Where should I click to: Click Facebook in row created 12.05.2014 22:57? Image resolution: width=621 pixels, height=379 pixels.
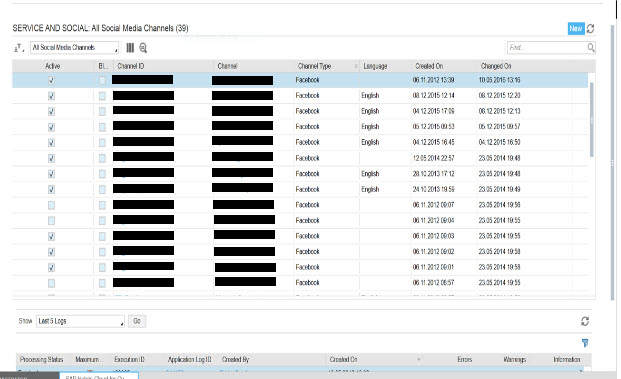pos(307,158)
